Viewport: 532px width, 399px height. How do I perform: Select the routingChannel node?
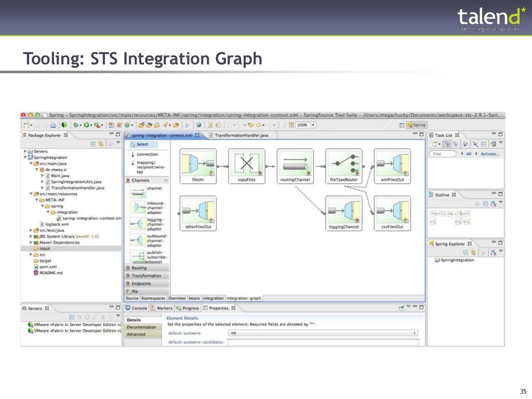click(x=295, y=166)
